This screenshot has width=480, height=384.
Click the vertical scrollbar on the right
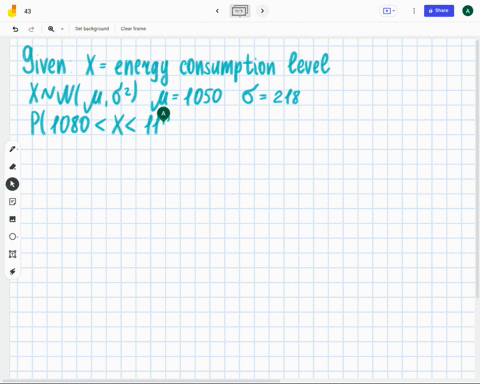pos(478,168)
